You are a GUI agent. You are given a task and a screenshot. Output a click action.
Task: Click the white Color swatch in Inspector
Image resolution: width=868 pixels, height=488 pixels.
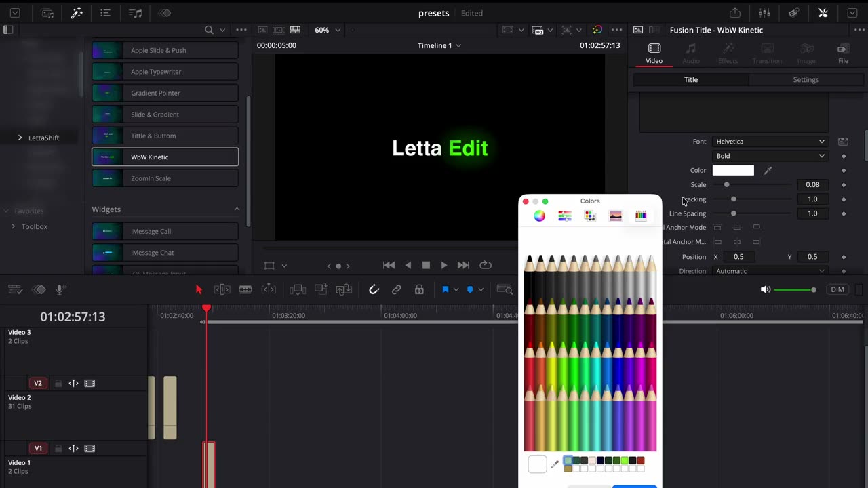click(x=733, y=171)
